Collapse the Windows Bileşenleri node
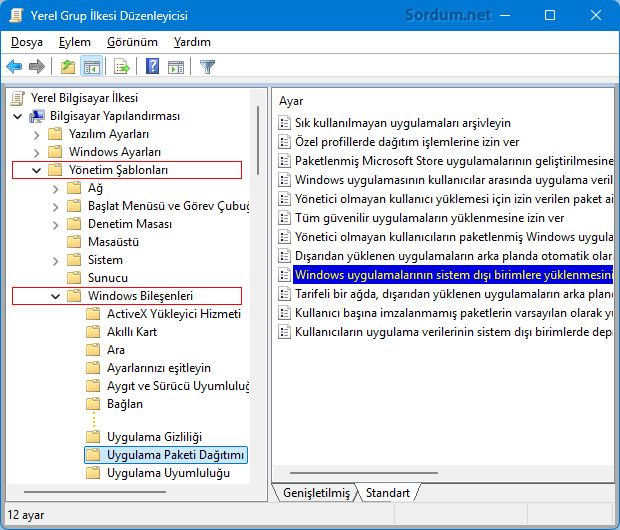 click(x=56, y=296)
